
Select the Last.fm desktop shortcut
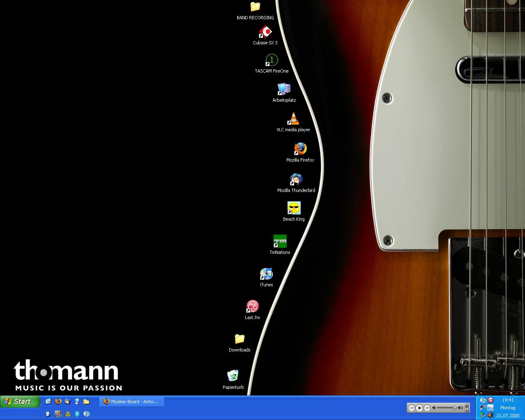pyautogui.click(x=252, y=310)
